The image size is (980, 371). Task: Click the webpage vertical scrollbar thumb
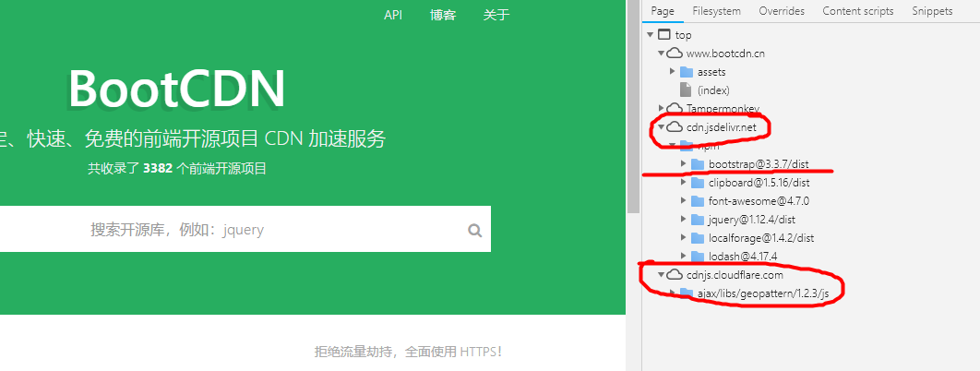pyautogui.click(x=633, y=106)
